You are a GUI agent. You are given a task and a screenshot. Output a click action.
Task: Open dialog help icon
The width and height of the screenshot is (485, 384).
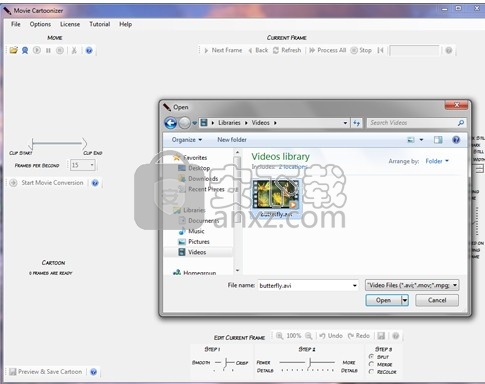456,140
